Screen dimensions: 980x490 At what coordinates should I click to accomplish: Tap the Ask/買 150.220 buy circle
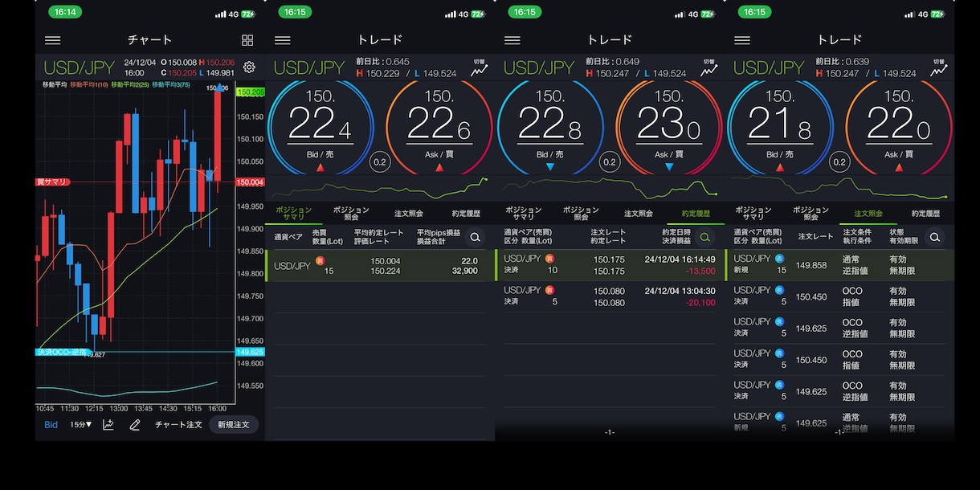pos(899,128)
